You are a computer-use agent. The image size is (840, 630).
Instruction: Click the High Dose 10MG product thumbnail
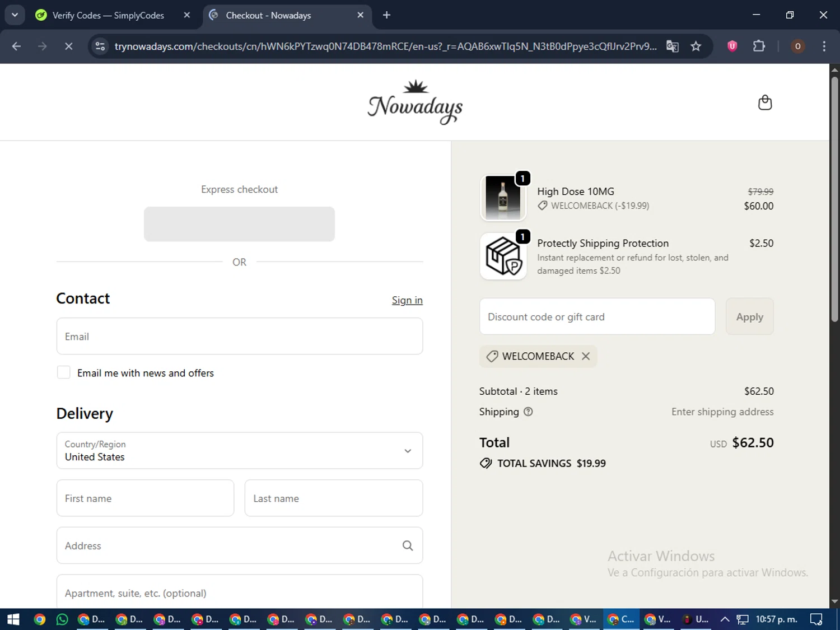[x=503, y=198]
